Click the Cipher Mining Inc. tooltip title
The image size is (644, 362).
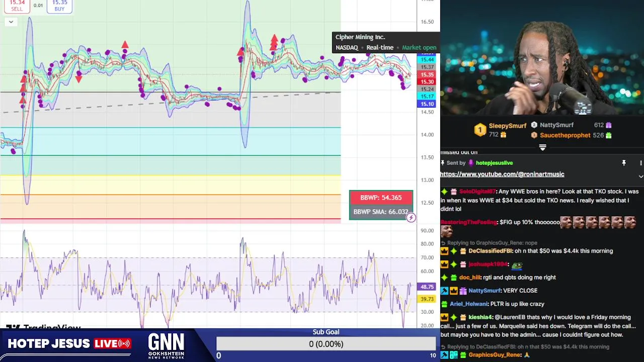360,37
